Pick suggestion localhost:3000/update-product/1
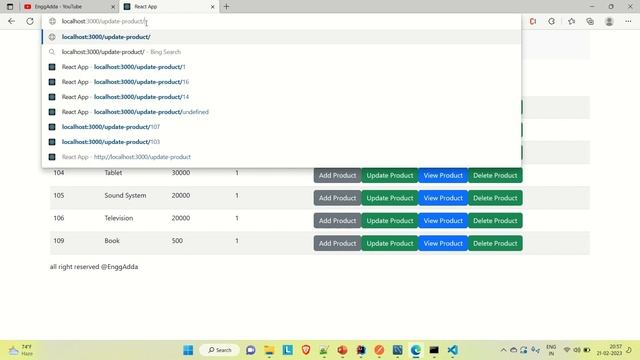 coord(281,67)
